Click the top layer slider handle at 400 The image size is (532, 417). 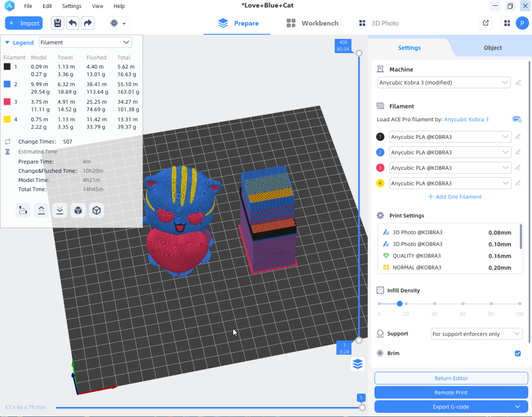[x=359, y=53]
